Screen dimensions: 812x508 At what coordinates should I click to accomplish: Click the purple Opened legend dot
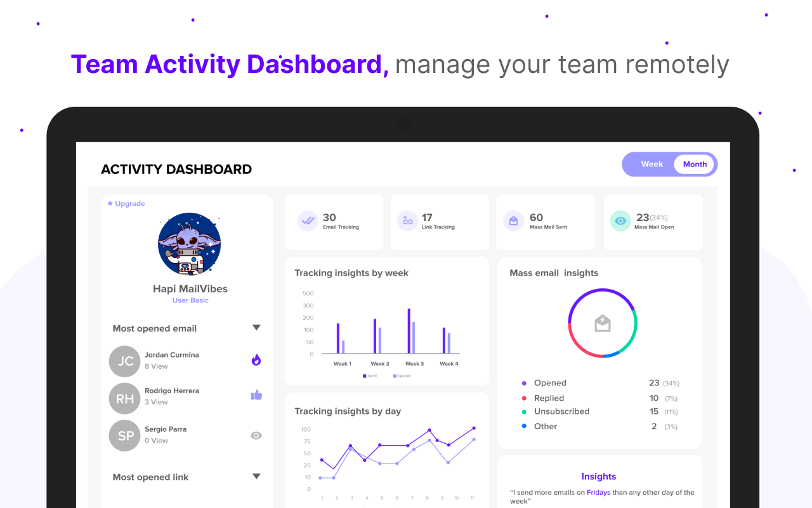524,383
